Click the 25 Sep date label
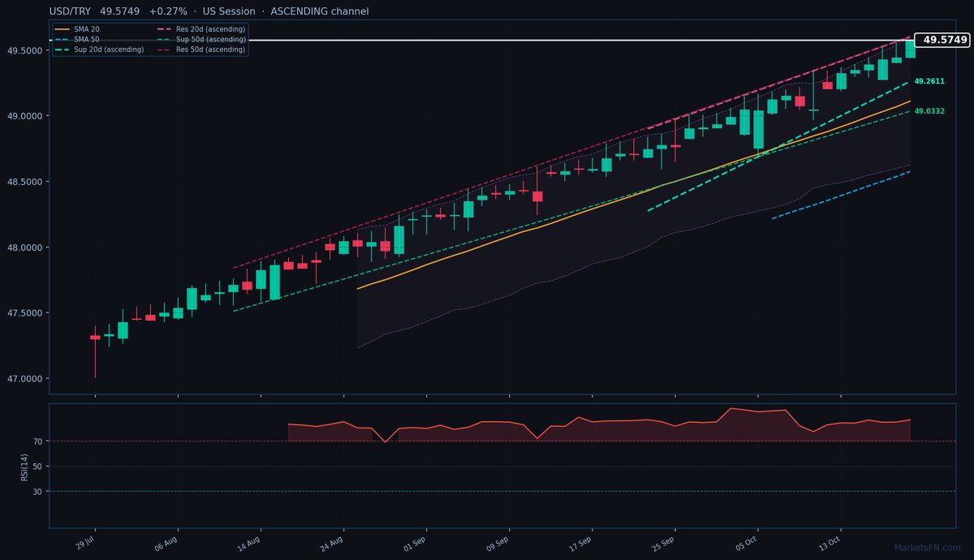 664,542
